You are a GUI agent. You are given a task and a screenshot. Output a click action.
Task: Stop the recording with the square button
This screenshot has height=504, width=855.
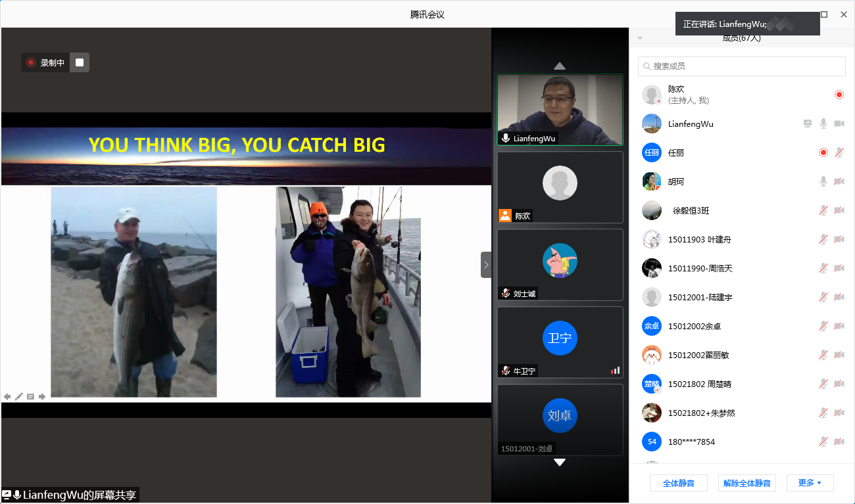(x=80, y=62)
